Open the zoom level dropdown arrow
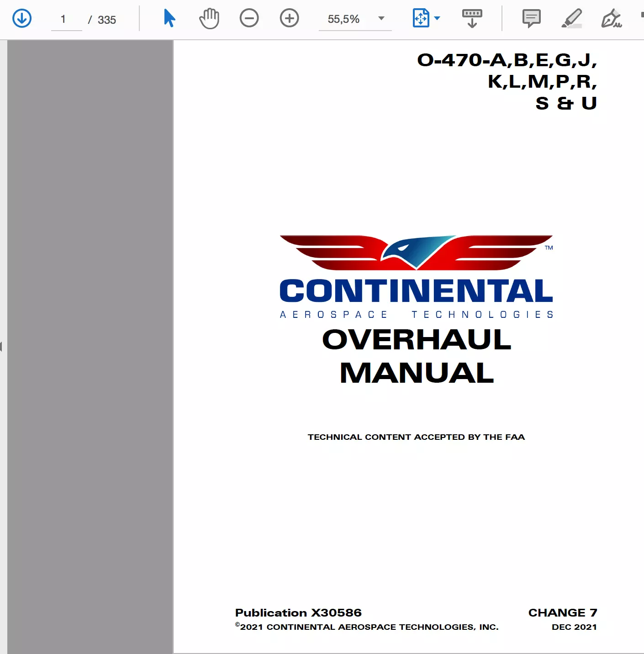This screenshot has height=654, width=644. [x=381, y=19]
